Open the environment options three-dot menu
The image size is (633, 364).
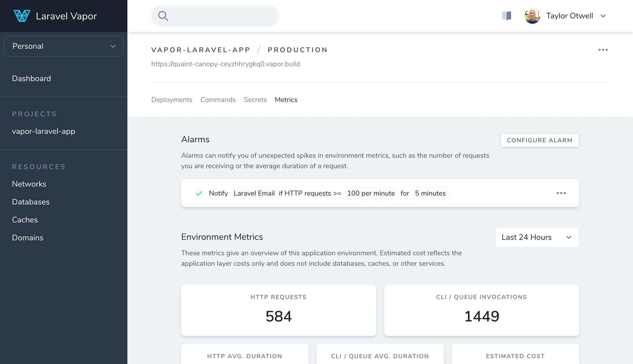pos(603,50)
